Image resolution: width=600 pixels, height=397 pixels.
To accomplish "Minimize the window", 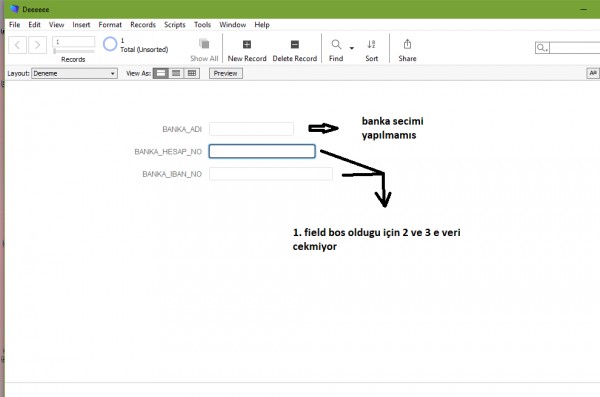I will pyautogui.click(x=584, y=9).
